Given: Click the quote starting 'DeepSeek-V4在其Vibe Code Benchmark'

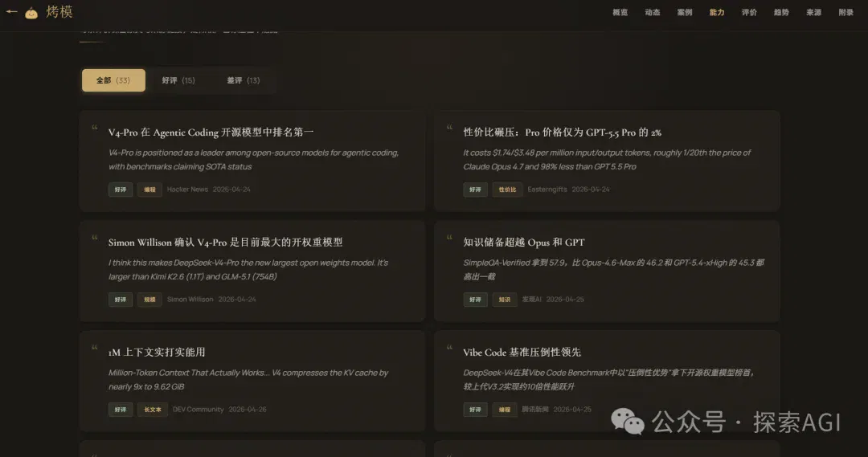Looking at the screenshot, I should tap(608, 380).
